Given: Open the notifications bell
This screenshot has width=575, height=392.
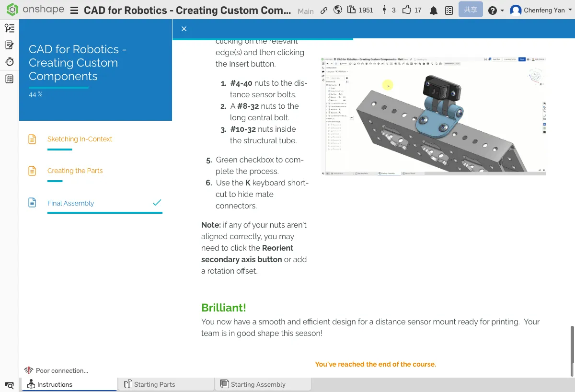Looking at the screenshot, I should (x=434, y=11).
